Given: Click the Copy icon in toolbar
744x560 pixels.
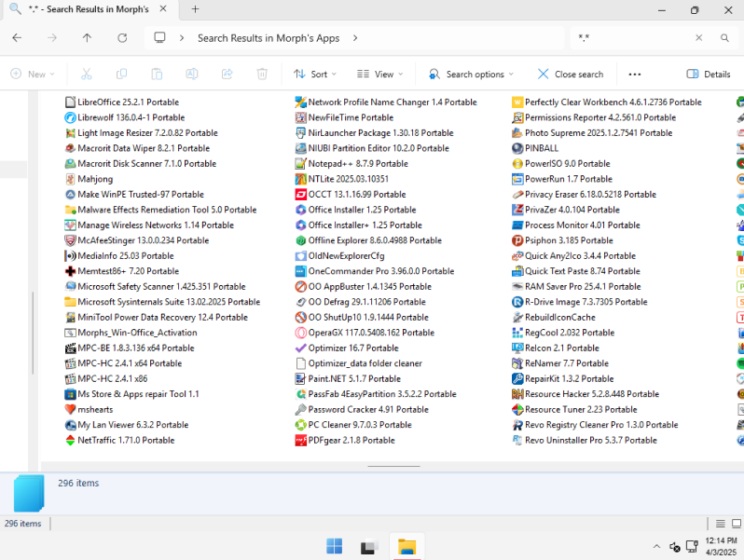Looking at the screenshot, I should (x=121, y=74).
